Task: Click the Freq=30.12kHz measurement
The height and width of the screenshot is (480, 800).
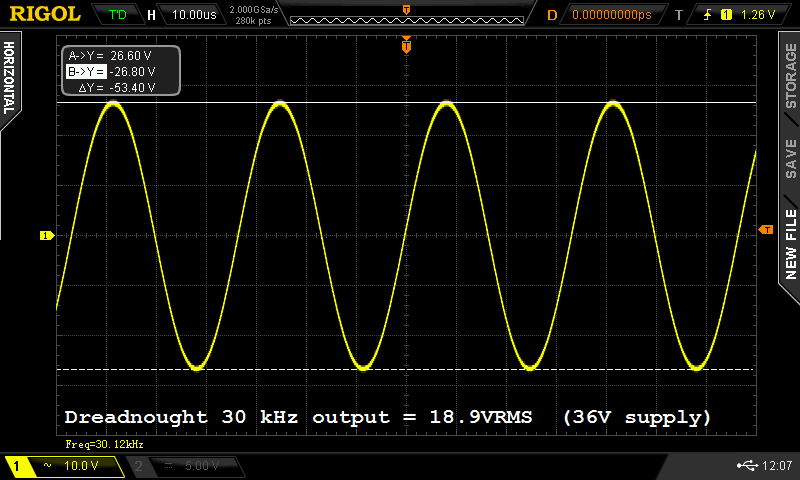Action: tap(104, 444)
